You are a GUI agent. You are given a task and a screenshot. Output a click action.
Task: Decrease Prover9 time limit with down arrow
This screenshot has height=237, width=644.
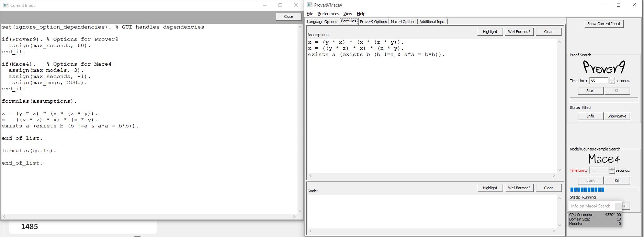(x=612, y=82)
